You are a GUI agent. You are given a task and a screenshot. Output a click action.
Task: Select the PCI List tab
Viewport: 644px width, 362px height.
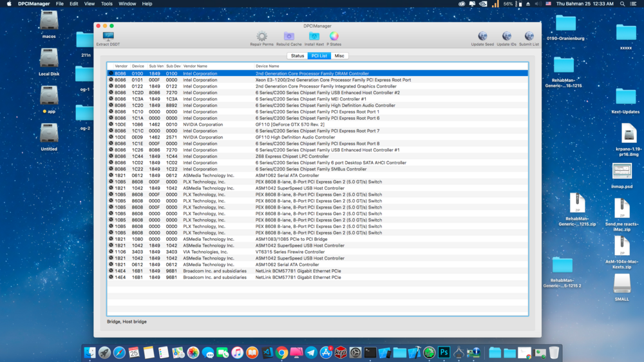click(319, 56)
